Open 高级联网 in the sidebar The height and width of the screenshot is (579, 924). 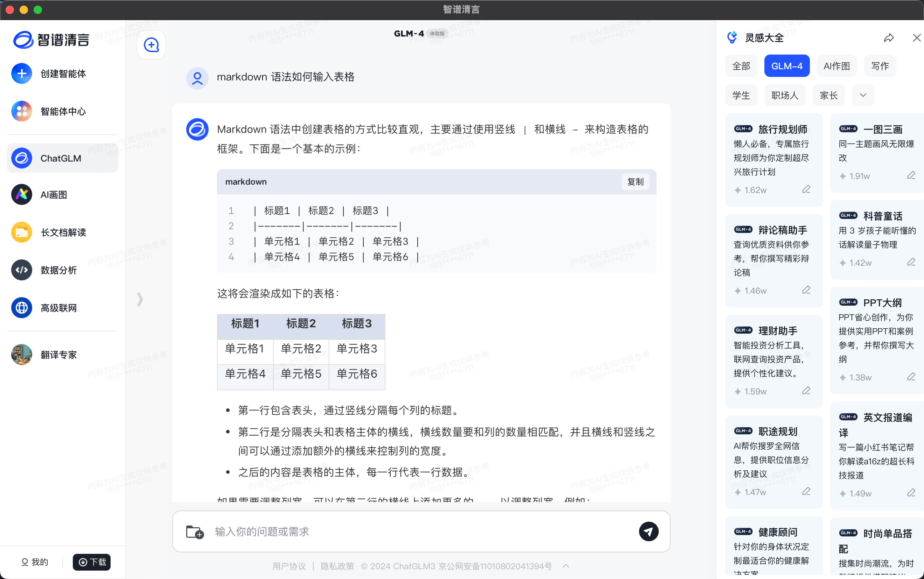59,307
